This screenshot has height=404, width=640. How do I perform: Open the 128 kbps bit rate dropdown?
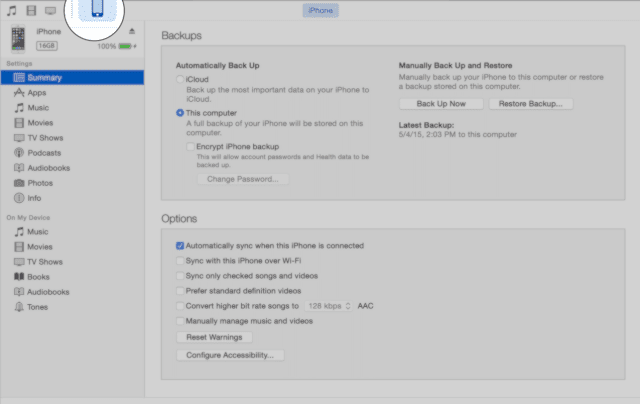329,306
